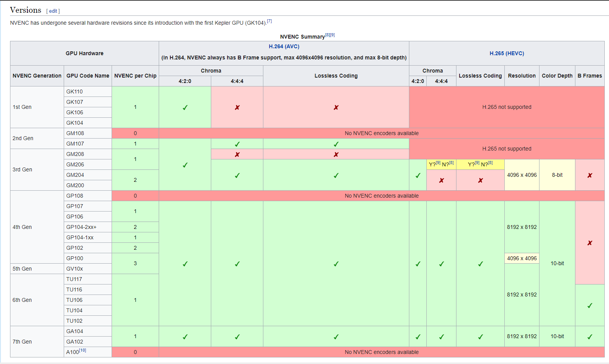
Task: Click the GPU Code Name column header
Action: (88, 76)
